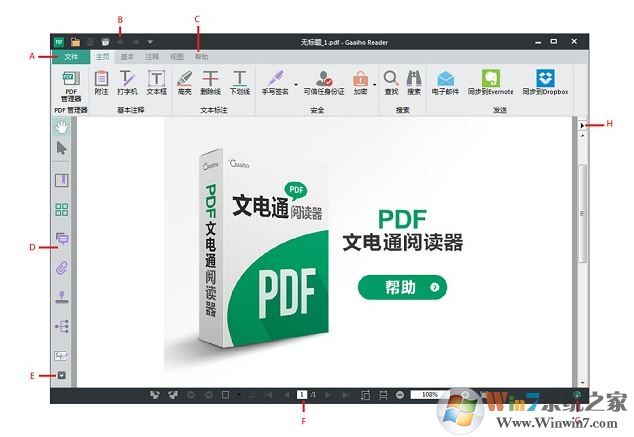Click the fit width button in status bar
The width and height of the screenshot is (634, 437).
[x=383, y=395]
